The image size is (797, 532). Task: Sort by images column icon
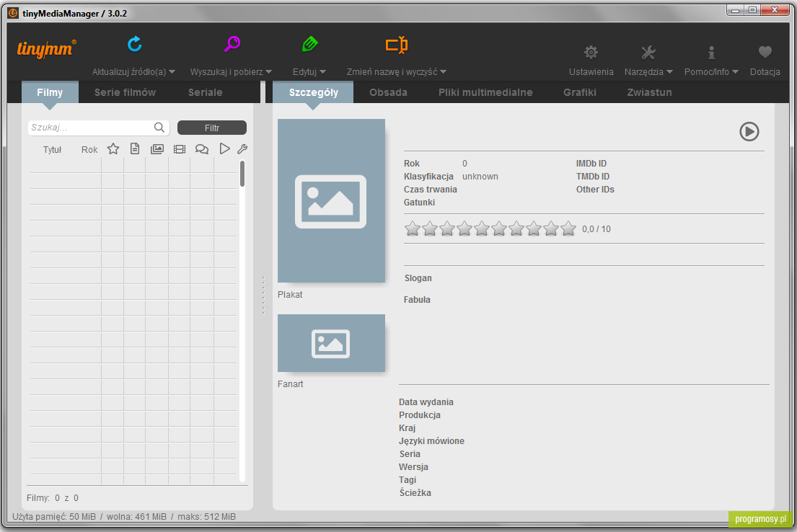point(157,149)
